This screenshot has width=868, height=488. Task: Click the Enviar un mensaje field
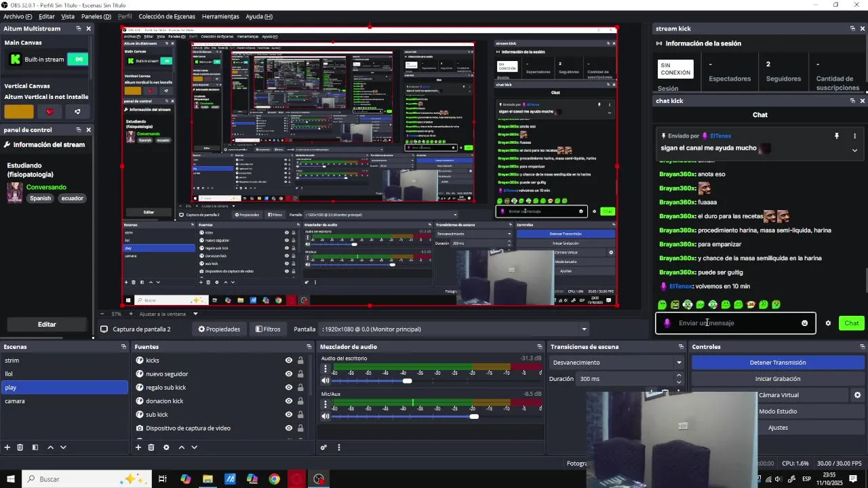click(736, 323)
